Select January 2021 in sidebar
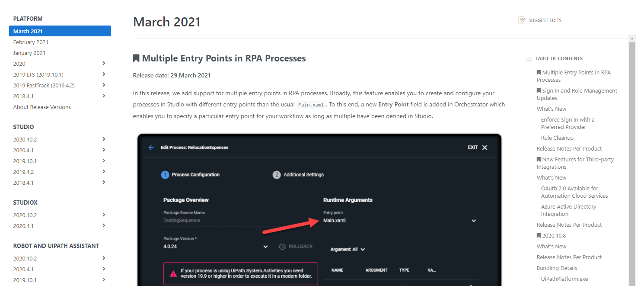 pos(29,53)
